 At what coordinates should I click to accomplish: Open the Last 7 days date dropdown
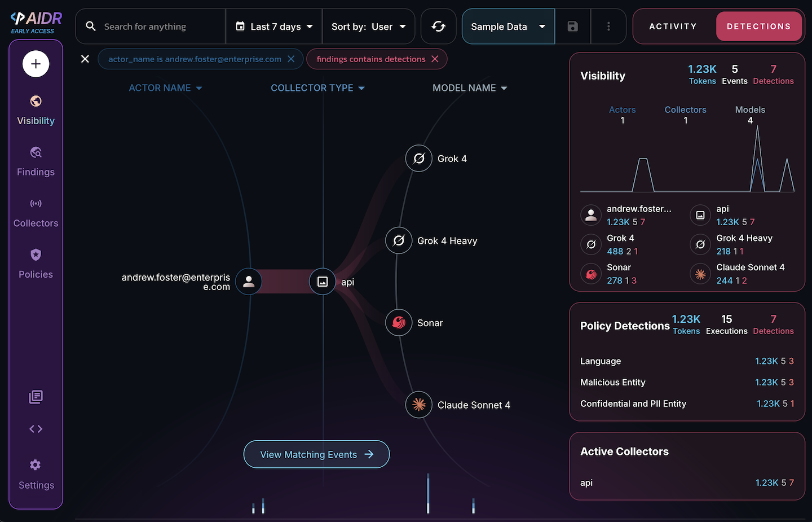pos(274,27)
